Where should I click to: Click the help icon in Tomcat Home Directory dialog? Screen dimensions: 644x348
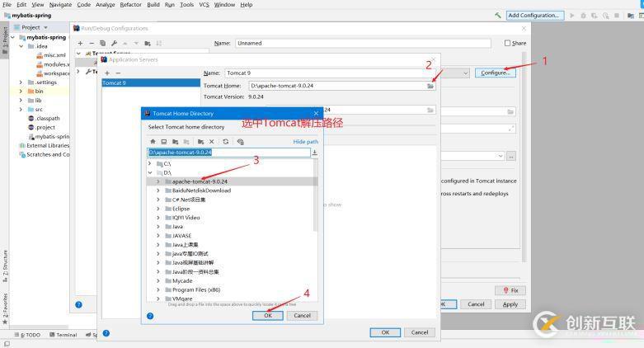(x=150, y=316)
